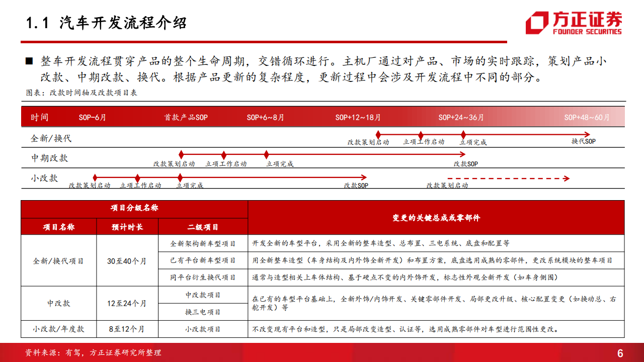Click the 项目名称 column header
This screenshot has height=362, width=644.
[58, 227]
